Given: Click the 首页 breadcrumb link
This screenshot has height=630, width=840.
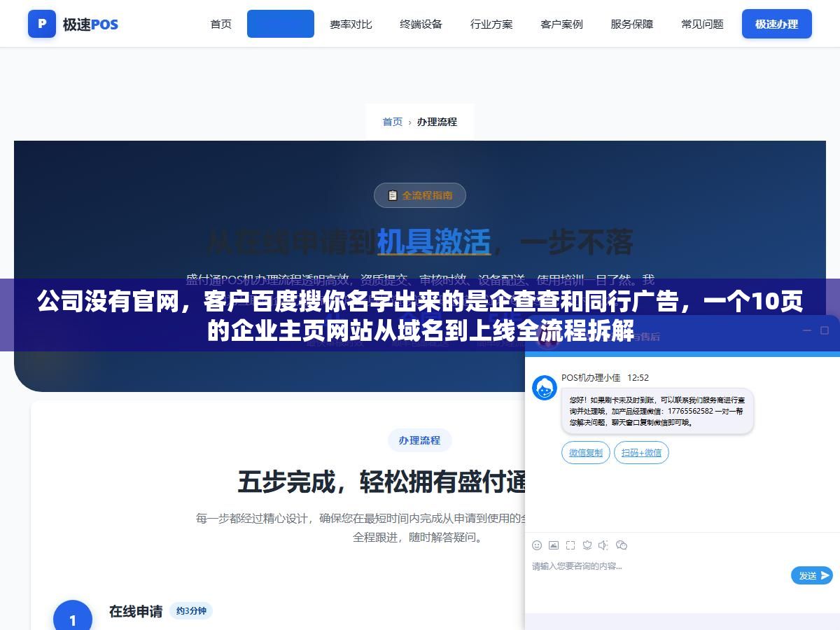Looking at the screenshot, I should pos(392,122).
